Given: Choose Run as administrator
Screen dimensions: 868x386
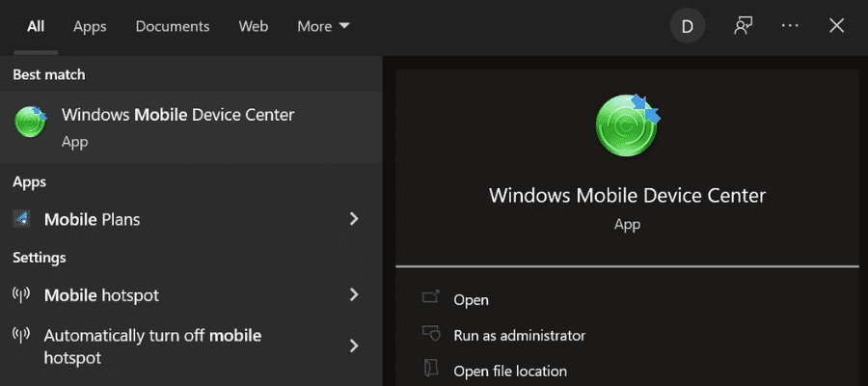Looking at the screenshot, I should click(519, 335).
